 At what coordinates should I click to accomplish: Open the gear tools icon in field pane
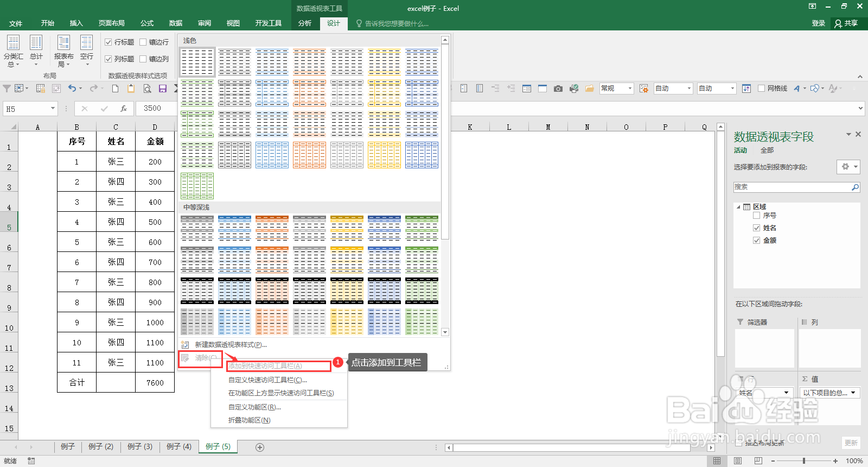tap(848, 167)
